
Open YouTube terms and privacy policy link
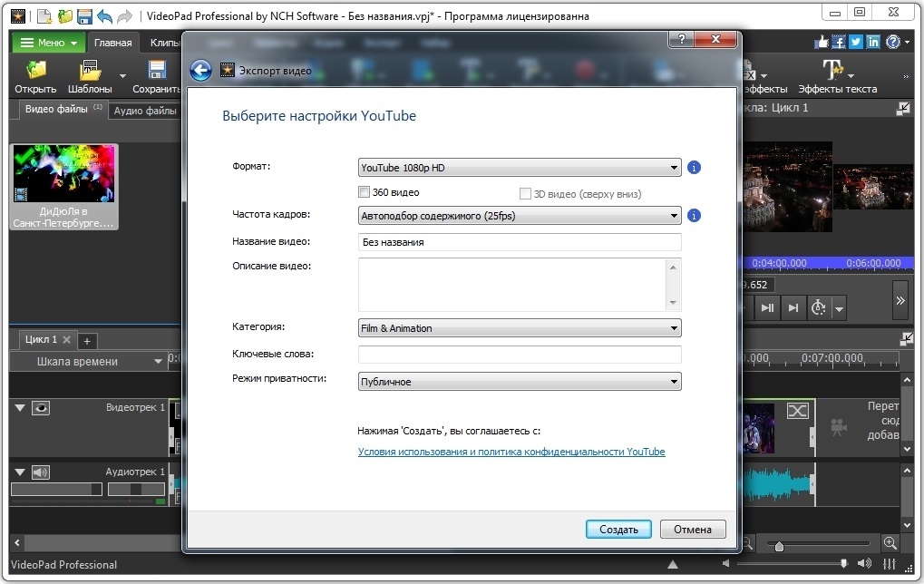511,452
